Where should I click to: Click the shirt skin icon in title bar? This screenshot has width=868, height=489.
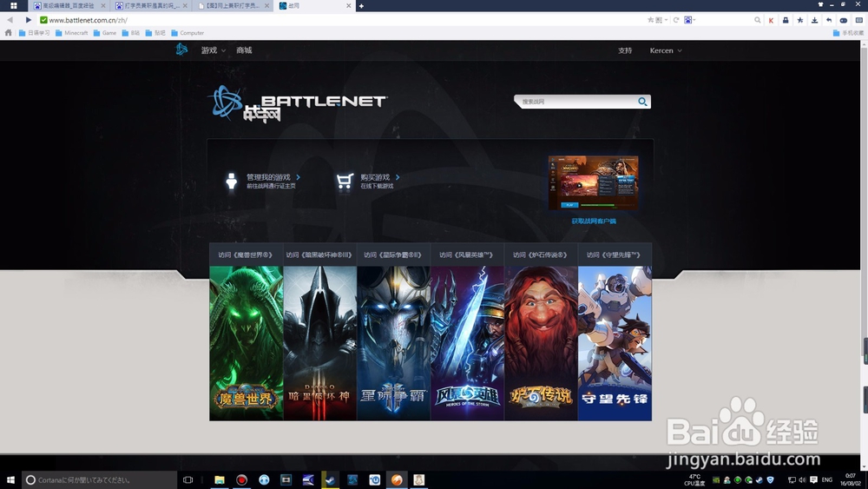click(x=820, y=4)
